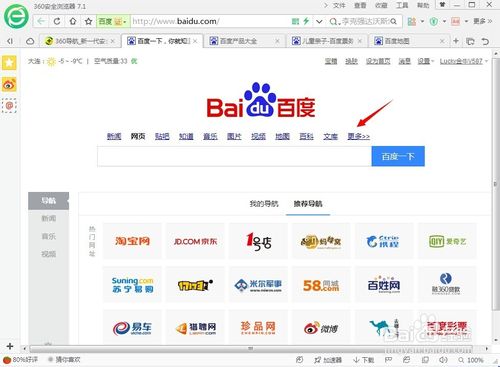The image size is (500, 367).
Task: Open the 更多>> link under the logo
Action: (x=358, y=136)
